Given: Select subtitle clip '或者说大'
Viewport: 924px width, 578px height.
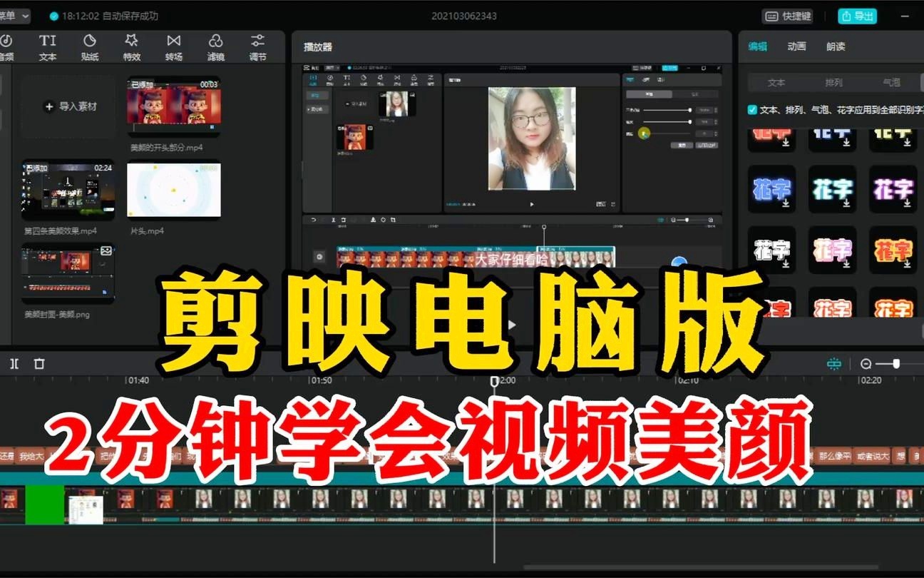Looking at the screenshot, I should pyautogui.click(x=873, y=455).
